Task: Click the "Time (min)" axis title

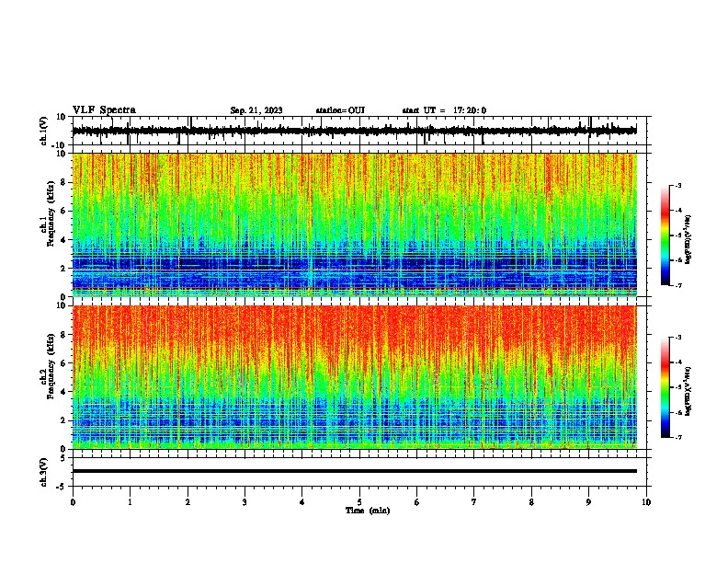Action: click(368, 511)
